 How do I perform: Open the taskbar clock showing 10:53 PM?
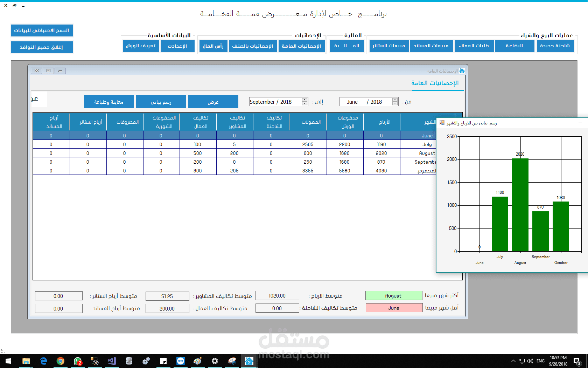(x=558, y=361)
